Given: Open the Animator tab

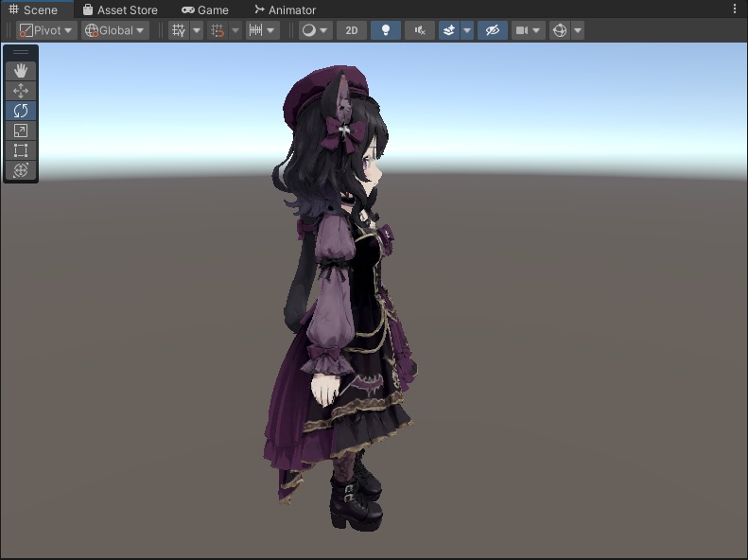Looking at the screenshot, I should click(286, 9).
